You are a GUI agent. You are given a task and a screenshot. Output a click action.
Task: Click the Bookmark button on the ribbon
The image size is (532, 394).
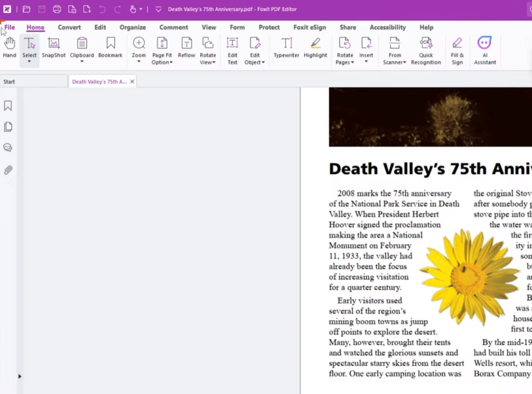(110, 49)
